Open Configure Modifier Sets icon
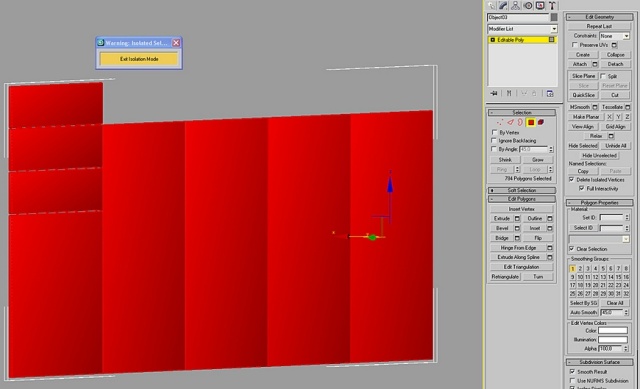 [x=550, y=93]
